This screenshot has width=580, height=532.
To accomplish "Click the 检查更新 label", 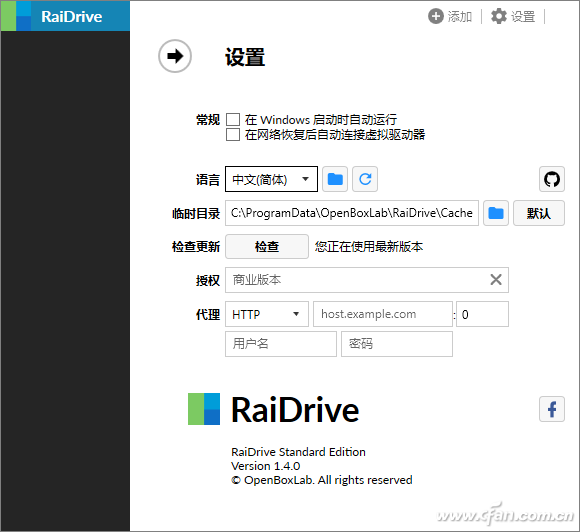I will pyautogui.click(x=196, y=247).
